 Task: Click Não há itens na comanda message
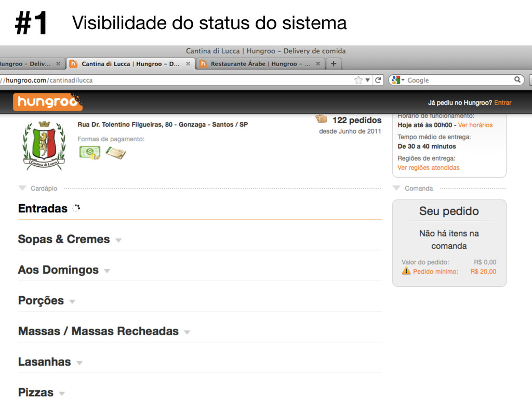(x=449, y=240)
